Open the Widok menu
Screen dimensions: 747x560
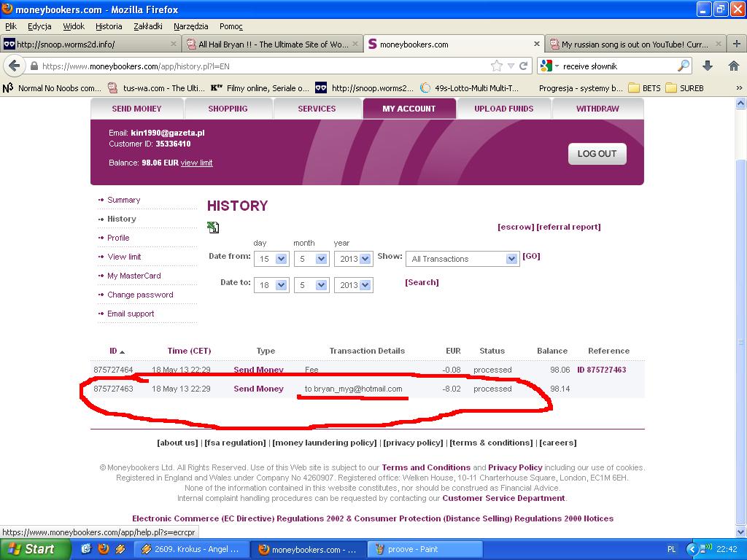point(74,26)
